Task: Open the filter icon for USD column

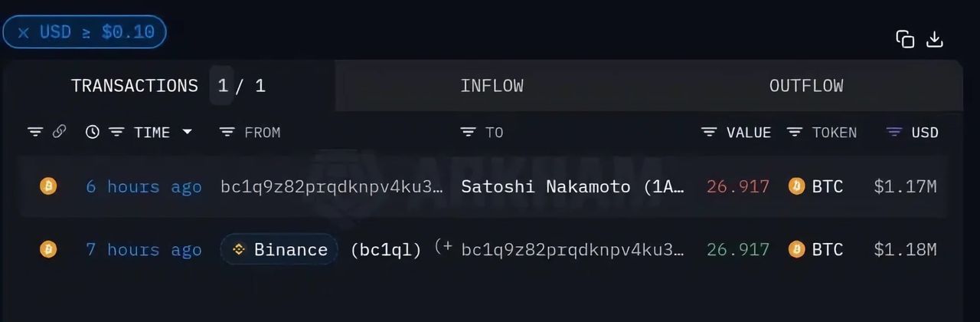Action: click(x=893, y=132)
